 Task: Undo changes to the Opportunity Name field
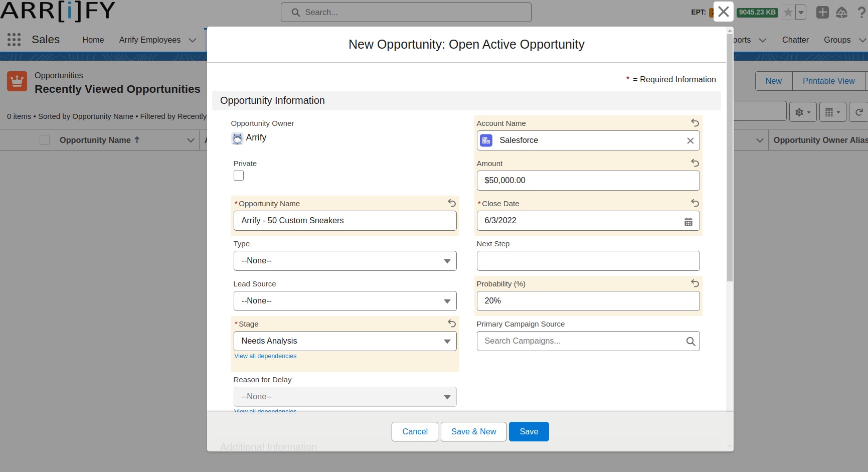pyautogui.click(x=451, y=203)
